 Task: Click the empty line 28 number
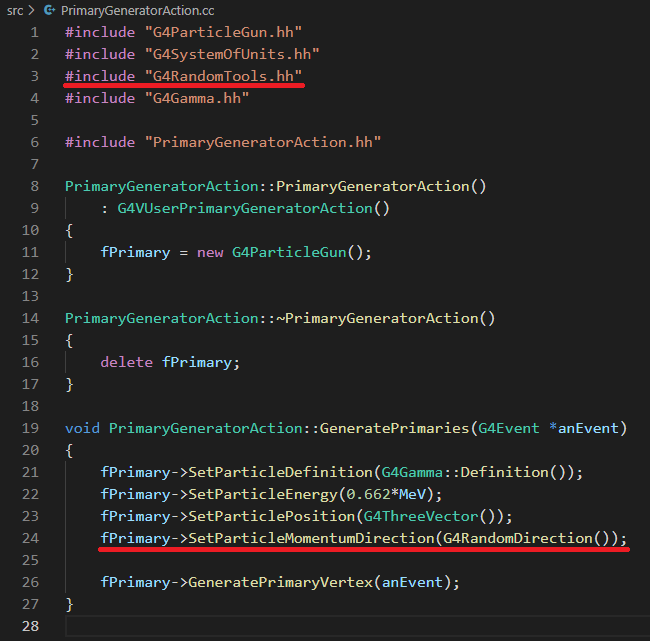(30, 626)
